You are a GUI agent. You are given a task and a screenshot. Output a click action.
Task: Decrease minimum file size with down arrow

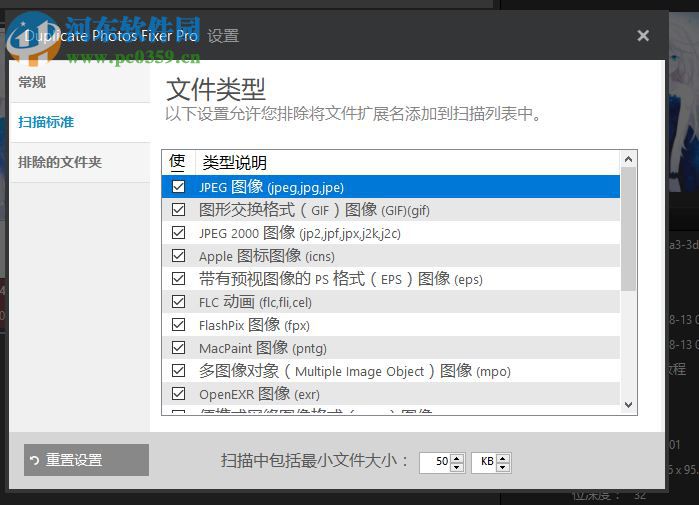pos(457,467)
